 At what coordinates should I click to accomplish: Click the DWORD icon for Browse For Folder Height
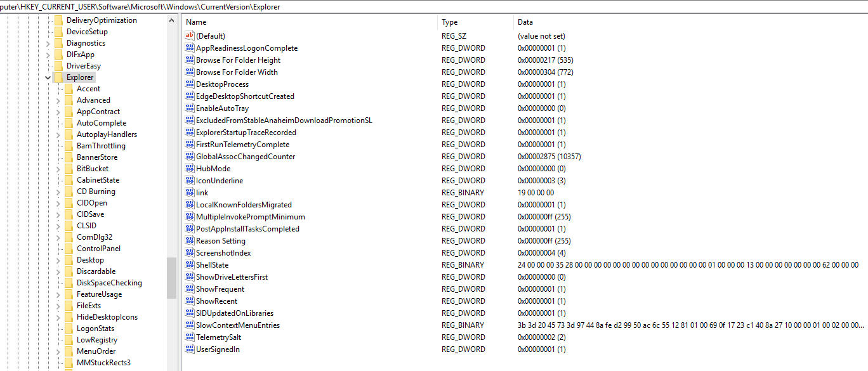tap(190, 60)
